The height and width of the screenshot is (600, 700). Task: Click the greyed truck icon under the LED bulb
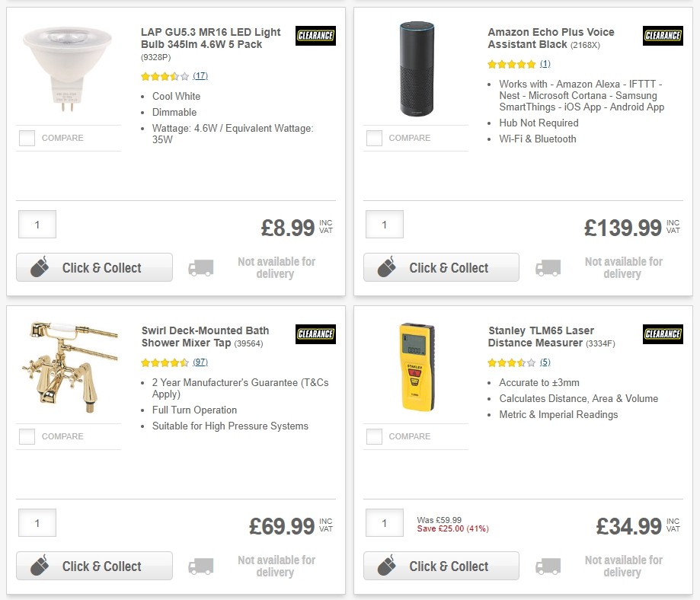pos(201,267)
